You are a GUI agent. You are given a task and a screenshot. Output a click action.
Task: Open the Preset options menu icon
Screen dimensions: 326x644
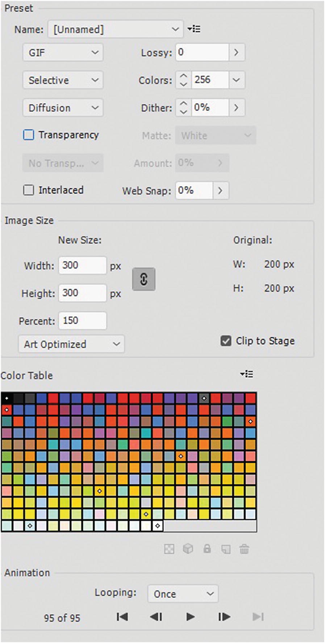click(x=194, y=29)
